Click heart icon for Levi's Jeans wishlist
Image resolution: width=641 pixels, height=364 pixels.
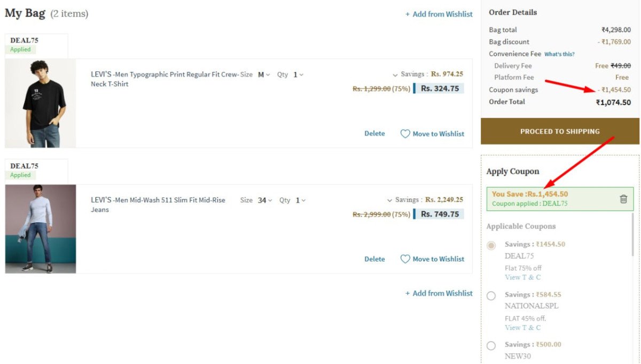[405, 259]
